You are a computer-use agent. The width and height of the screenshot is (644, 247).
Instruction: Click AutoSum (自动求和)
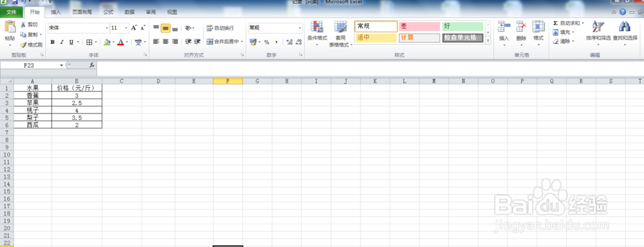coord(569,23)
